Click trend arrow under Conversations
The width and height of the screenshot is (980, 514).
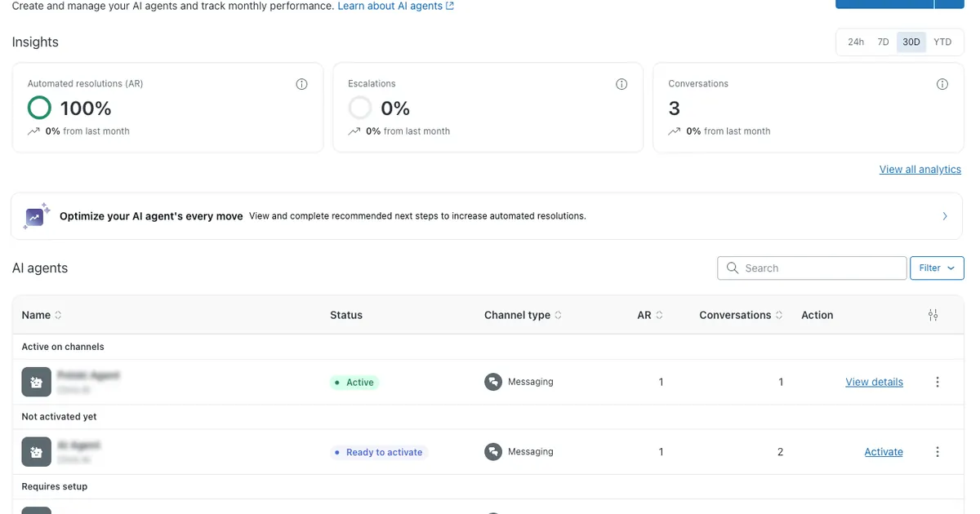click(x=674, y=131)
